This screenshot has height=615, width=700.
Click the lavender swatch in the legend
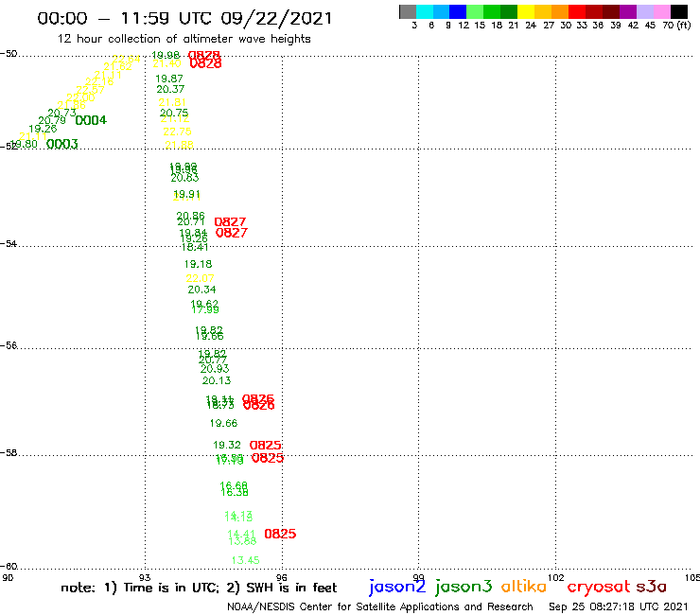click(x=644, y=11)
